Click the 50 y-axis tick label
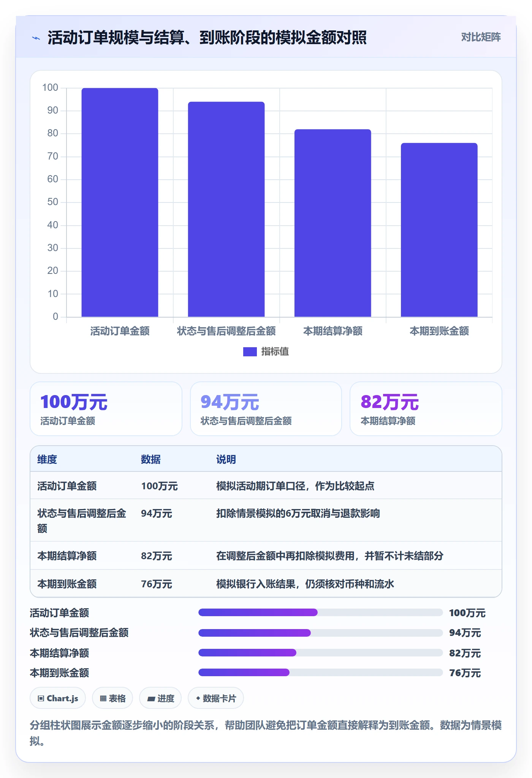Screen dimensions: 532x778 pyautogui.click(x=53, y=202)
